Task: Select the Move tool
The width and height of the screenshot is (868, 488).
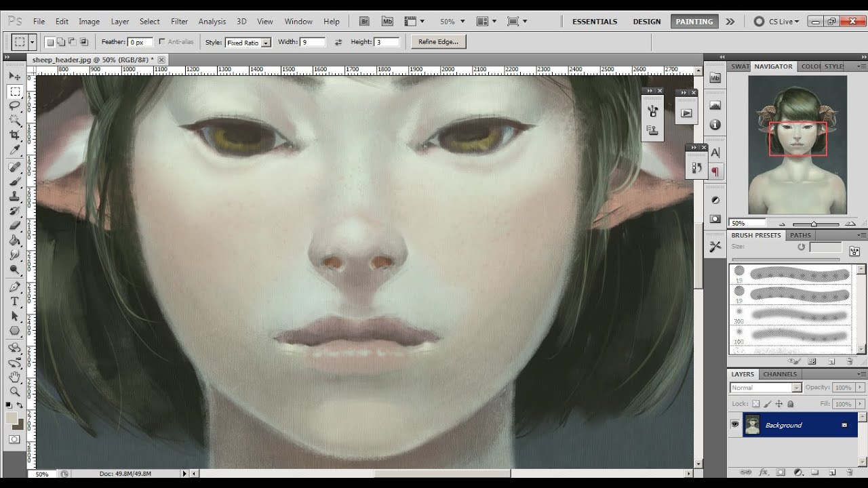Action: [x=15, y=76]
